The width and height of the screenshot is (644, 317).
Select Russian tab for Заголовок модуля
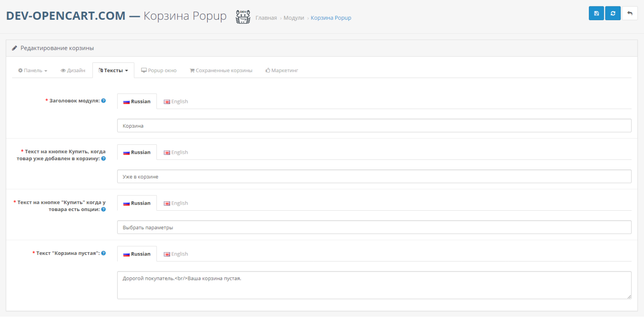tap(137, 102)
